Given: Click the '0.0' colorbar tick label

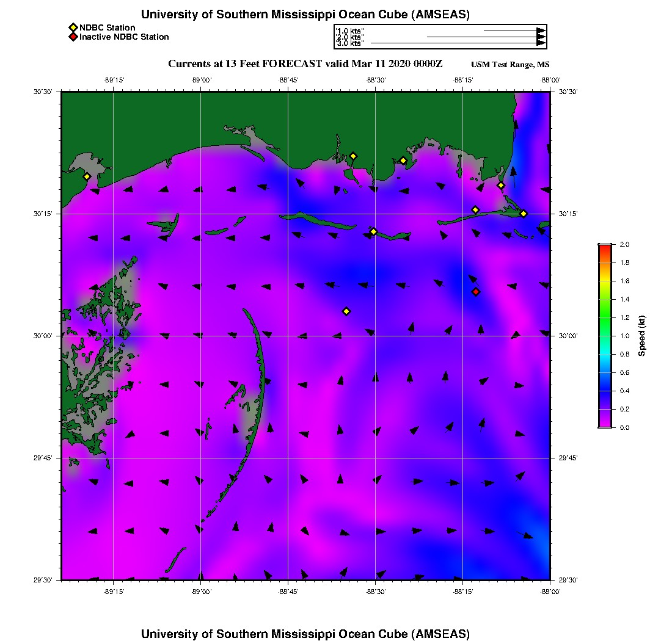Looking at the screenshot, I should pyautogui.click(x=624, y=427).
